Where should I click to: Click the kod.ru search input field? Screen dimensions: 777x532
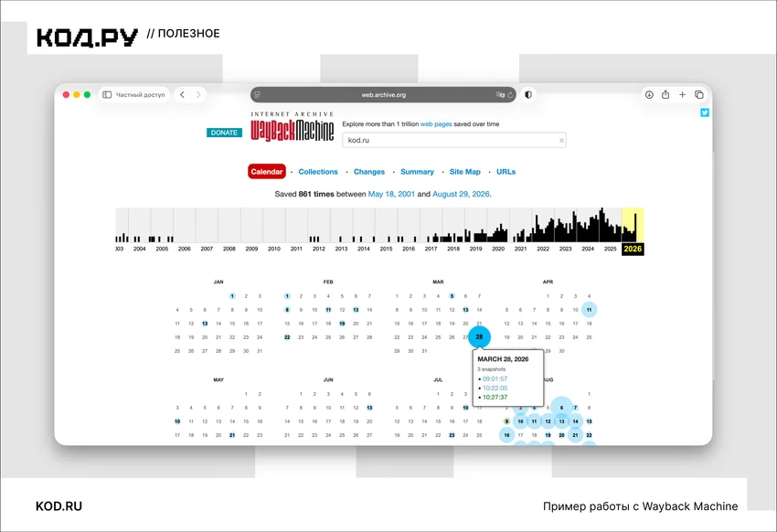(454, 140)
